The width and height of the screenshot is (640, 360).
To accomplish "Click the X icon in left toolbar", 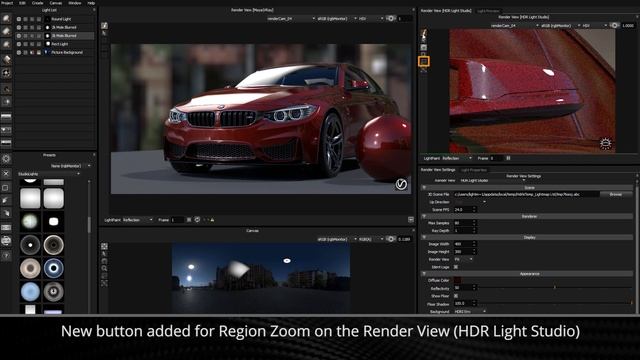I will pos(6,173).
